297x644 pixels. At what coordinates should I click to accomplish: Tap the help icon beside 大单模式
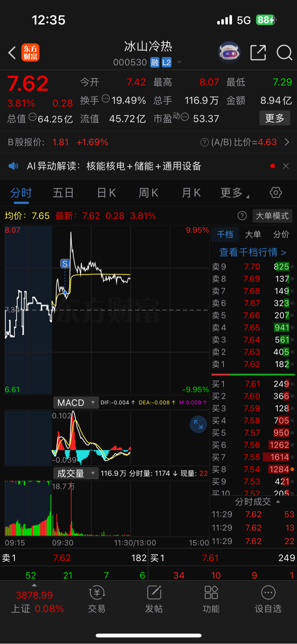[x=242, y=216]
